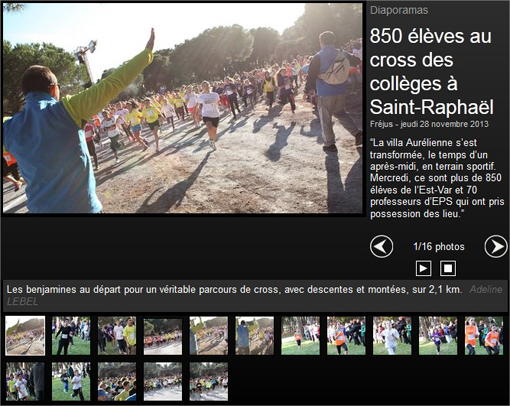Stop the slideshow with the square button

[x=448, y=268]
